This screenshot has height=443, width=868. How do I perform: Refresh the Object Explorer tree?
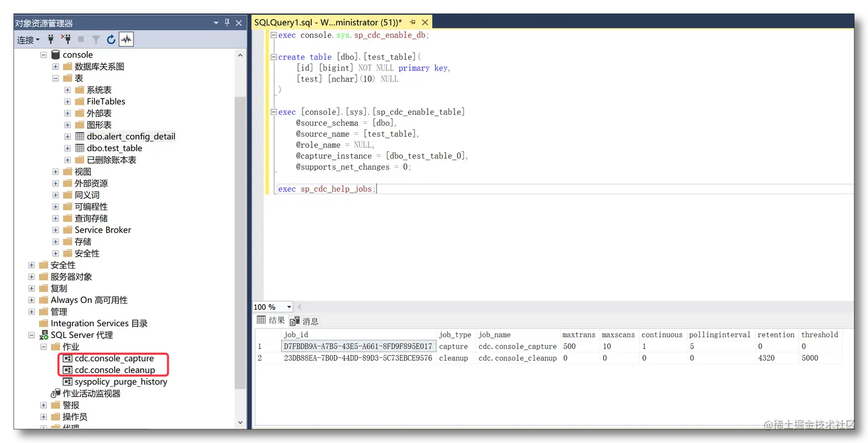tap(111, 39)
